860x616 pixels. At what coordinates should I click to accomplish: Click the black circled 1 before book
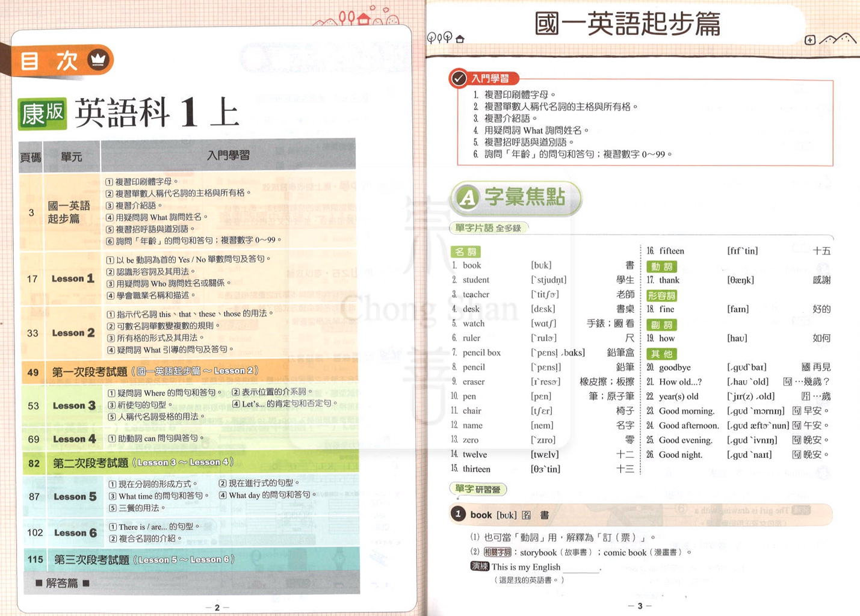tap(458, 514)
